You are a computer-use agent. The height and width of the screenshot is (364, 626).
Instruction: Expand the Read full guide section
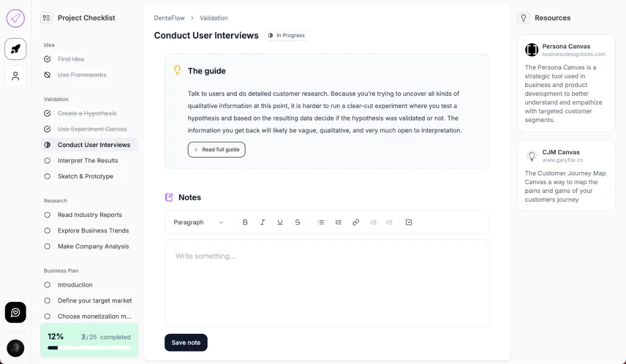[216, 150]
